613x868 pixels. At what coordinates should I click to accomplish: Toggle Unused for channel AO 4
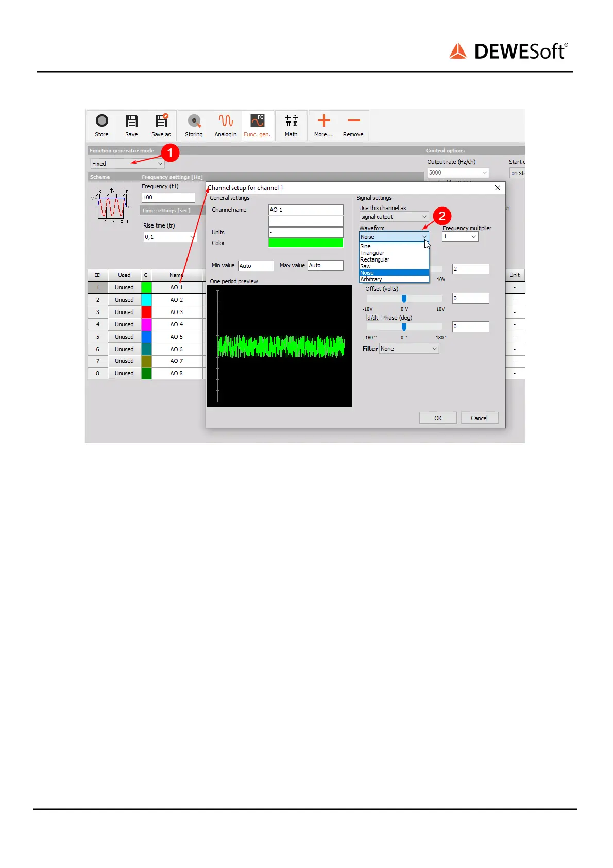124,324
